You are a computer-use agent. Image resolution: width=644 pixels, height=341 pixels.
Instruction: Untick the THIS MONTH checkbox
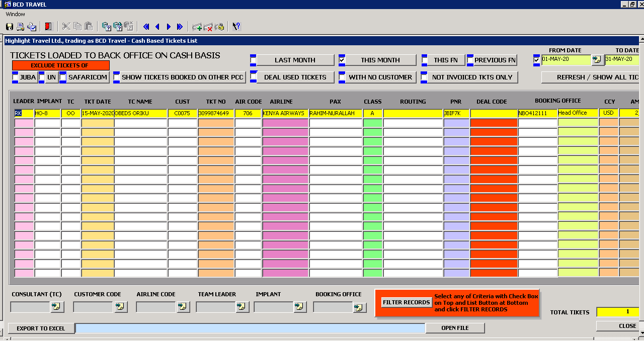pyautogui.click(x=342, y=60)
